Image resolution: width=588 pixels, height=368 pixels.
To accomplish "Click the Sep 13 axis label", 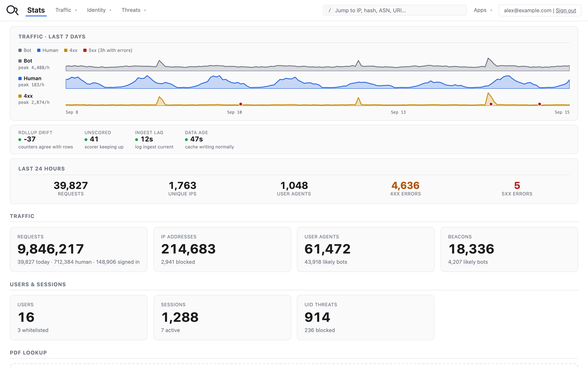I will (x=398, y=112).
